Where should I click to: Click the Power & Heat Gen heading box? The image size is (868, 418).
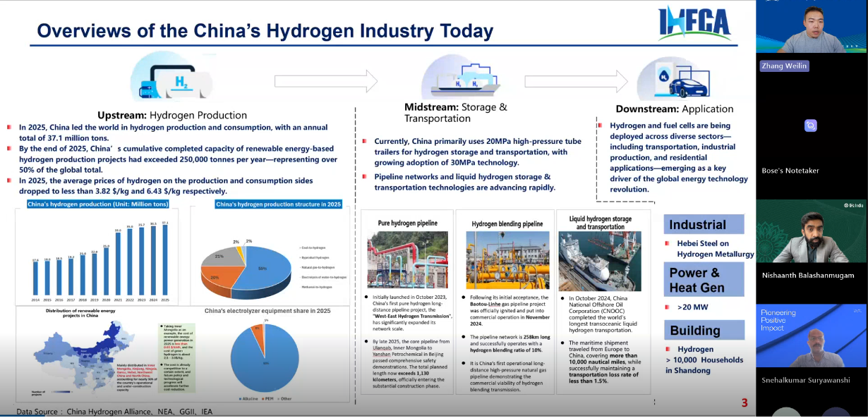[704, 280]
